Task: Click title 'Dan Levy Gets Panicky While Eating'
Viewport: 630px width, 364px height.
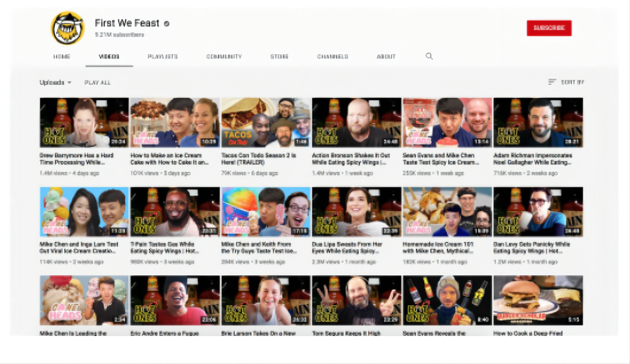Action: (x=531, y=247)
